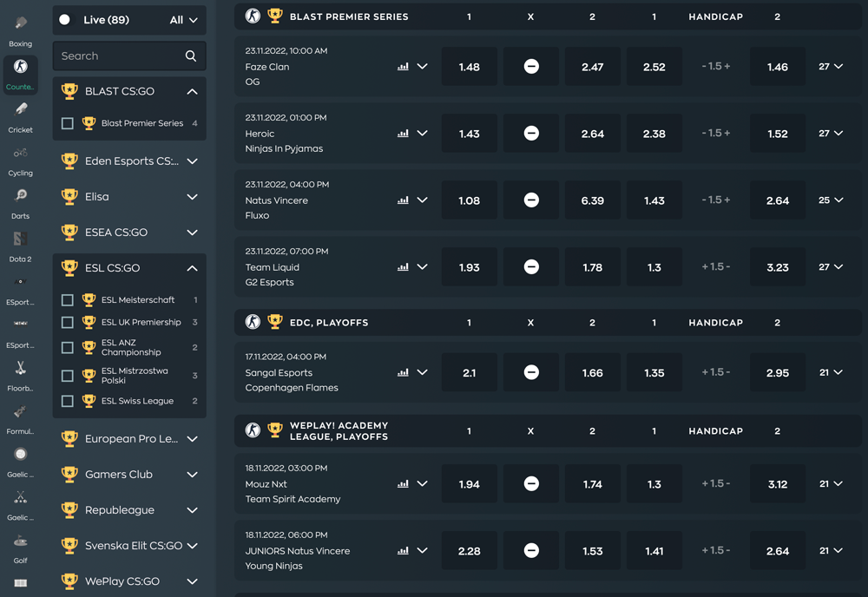Click the Cricket sport icon
The width and height of the screenshot is (868, 597).
[x=20, y=112]
